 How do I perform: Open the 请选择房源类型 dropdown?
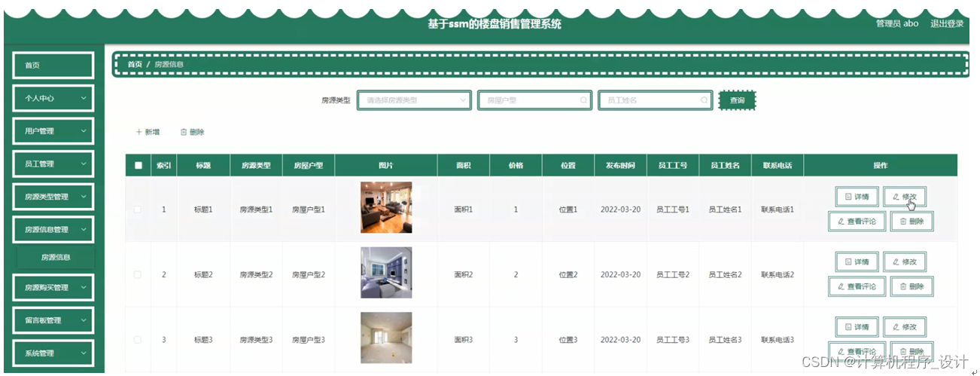pos(414,100)
